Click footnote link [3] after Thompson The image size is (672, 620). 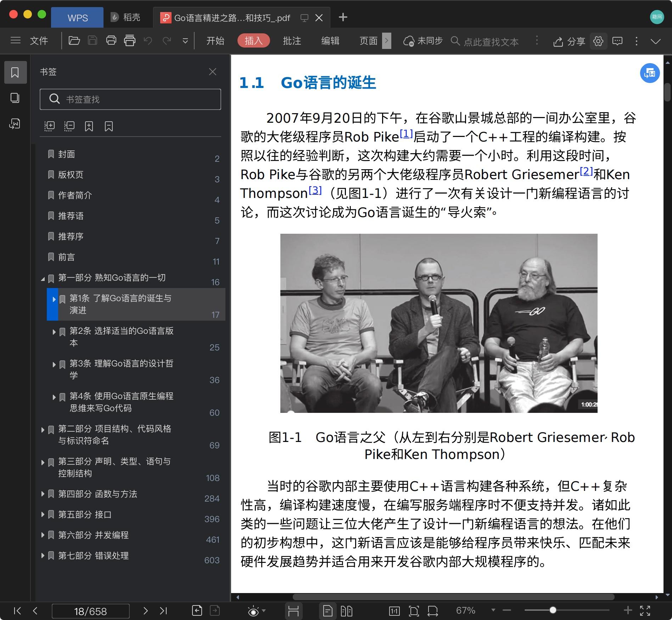315,190
